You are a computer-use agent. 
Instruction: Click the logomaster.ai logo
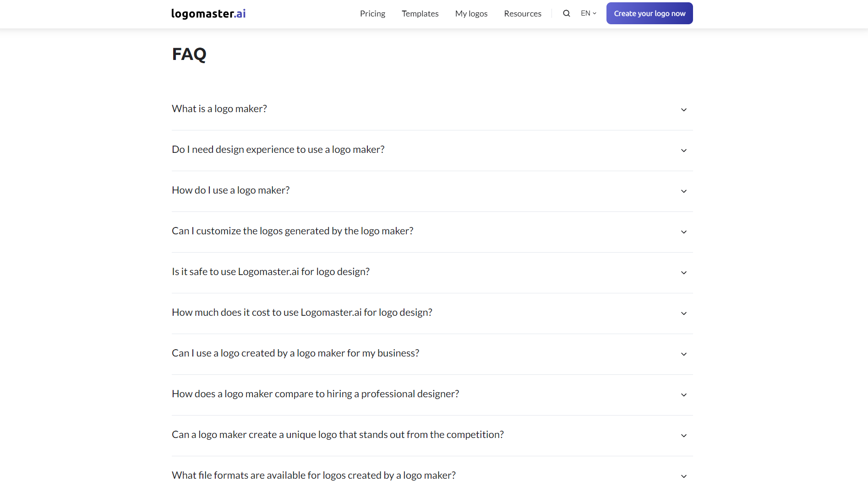pos(208,14)
